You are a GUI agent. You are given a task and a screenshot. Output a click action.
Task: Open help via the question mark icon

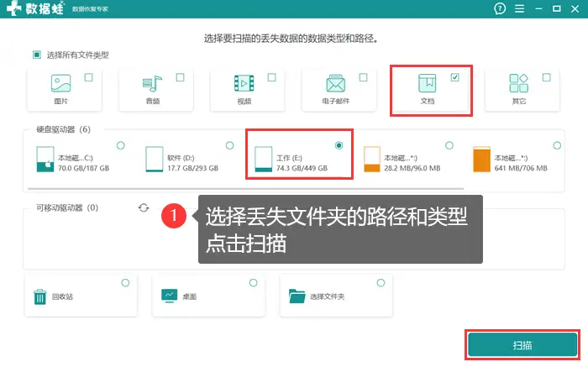click(x=501, y=8)
